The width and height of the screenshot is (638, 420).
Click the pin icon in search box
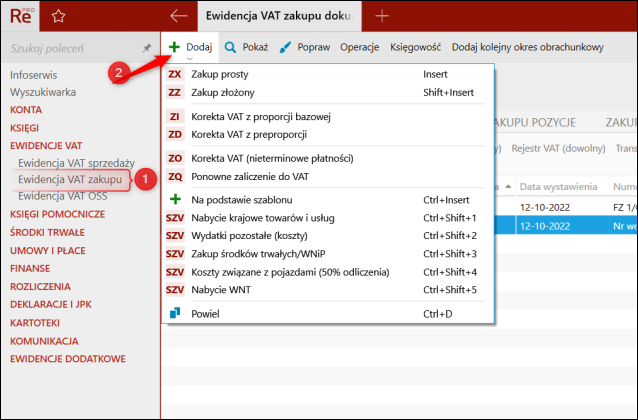click(147, 48)
